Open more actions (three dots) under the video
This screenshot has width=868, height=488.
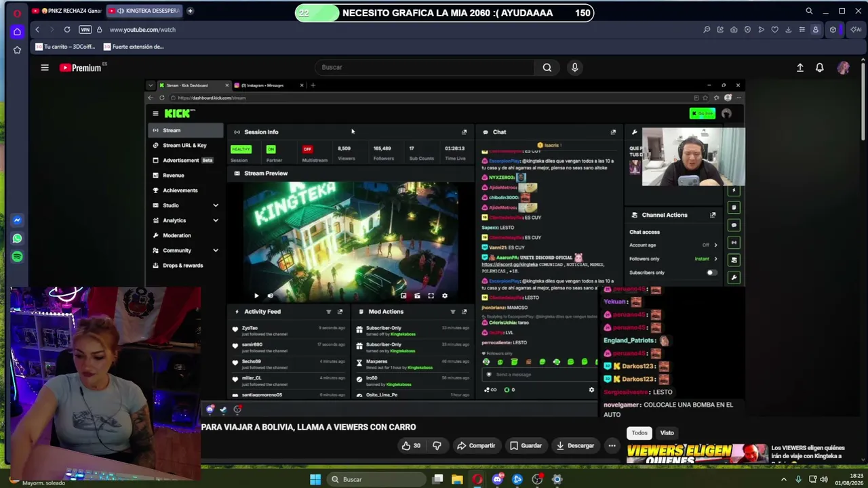coord(612,445)
